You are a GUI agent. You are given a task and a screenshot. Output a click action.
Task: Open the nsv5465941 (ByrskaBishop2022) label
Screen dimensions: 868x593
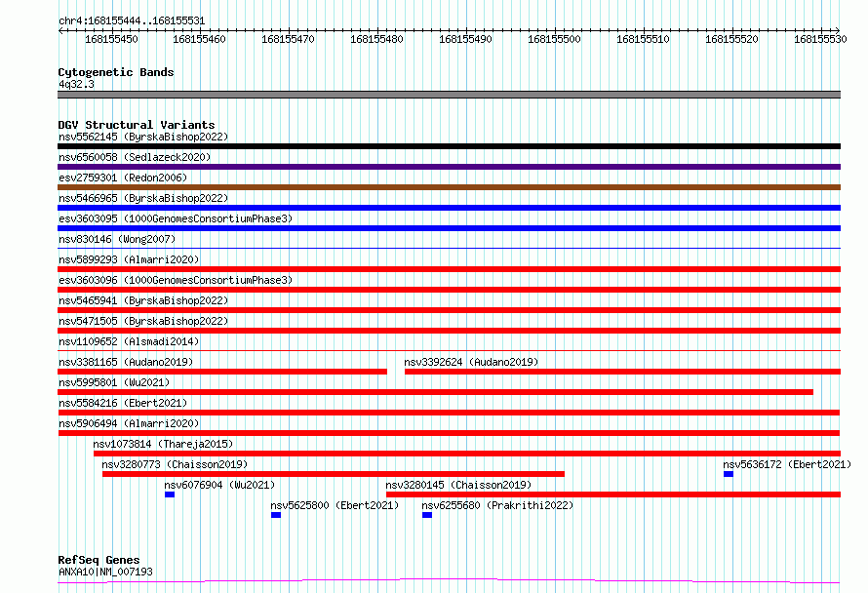(x=143, y=300)
